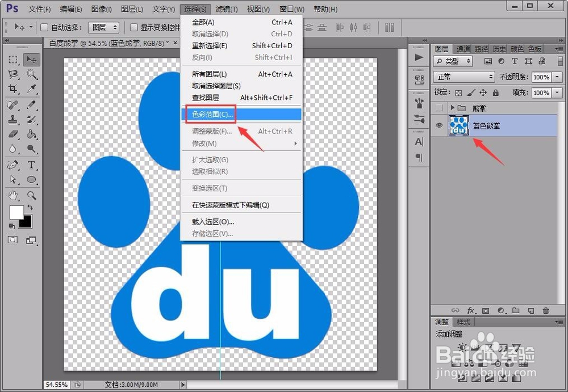Select the Healing Brush tool

(x=13, y=106)
